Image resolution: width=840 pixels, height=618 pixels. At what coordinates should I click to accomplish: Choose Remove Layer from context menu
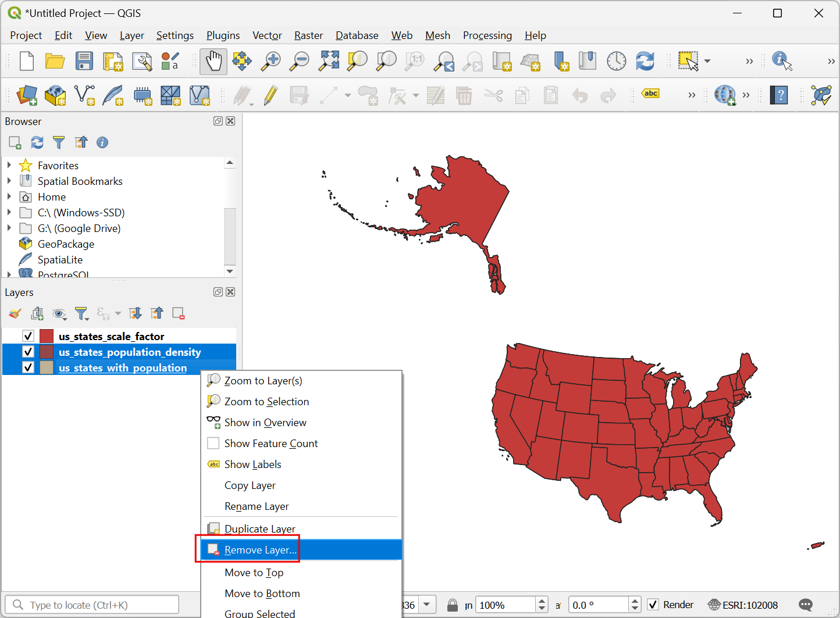pos(260,550)
